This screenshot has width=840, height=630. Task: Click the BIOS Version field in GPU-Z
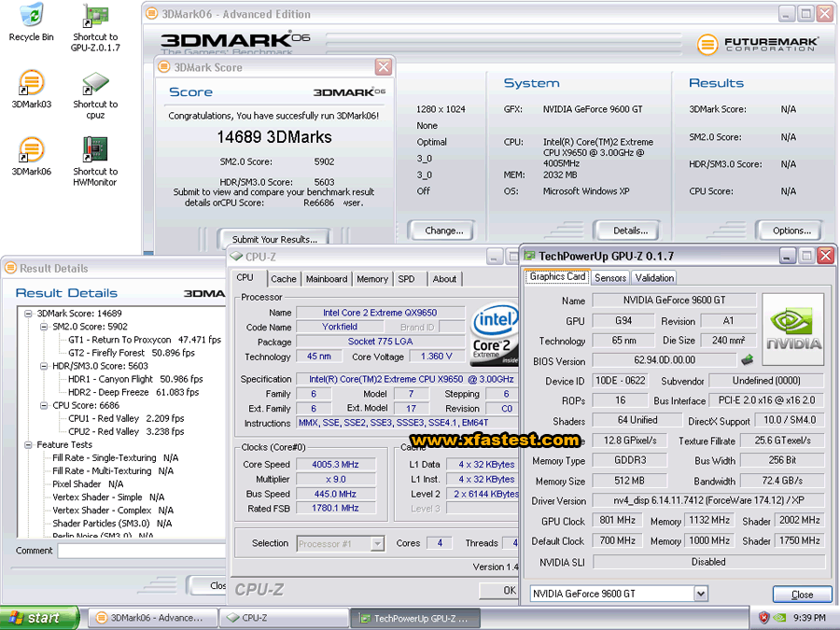[x=665, y=360]
